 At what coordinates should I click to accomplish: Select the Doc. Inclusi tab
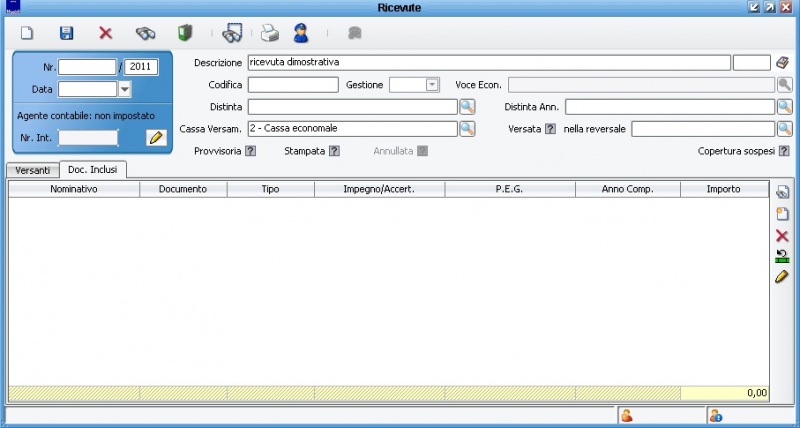coord(92,170)
